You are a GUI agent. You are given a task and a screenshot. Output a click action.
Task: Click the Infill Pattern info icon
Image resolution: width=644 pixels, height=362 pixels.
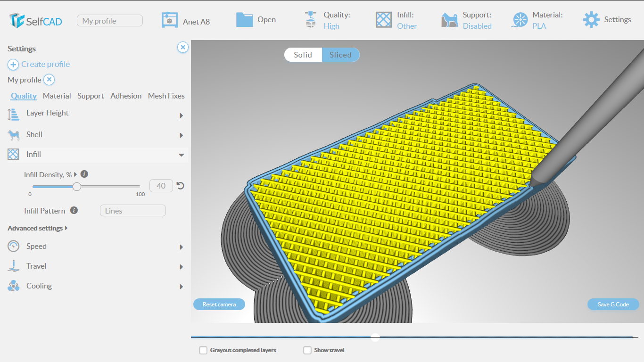click(74, 210)
